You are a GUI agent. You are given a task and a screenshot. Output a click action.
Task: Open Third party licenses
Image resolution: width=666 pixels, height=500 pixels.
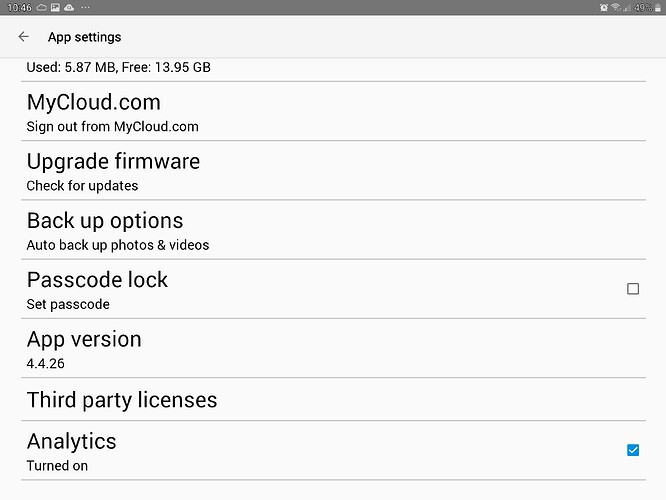pyautogui.click(x=122, y=400)
